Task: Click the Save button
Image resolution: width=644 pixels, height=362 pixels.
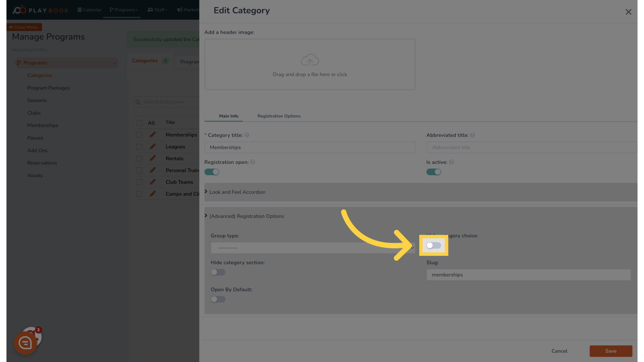Action: tap(611, 351)
